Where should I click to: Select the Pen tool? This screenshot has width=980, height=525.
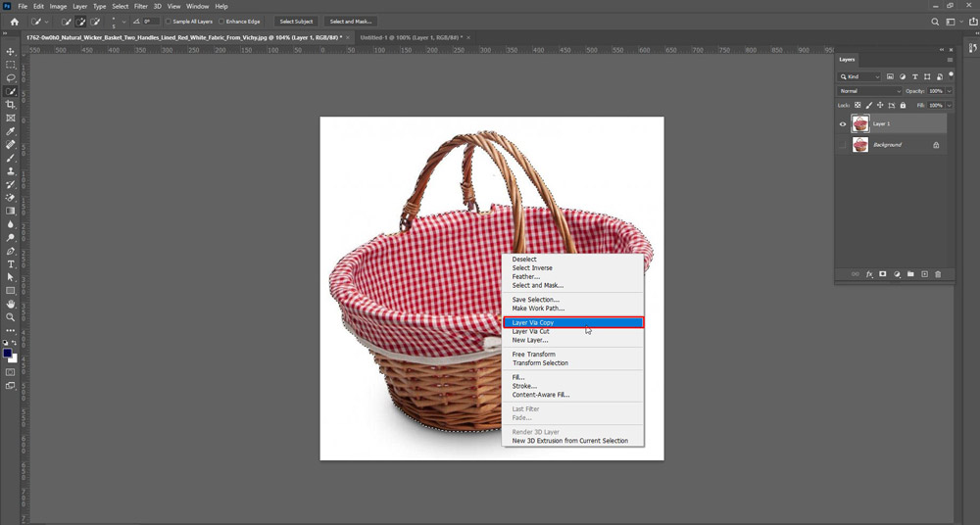11,252
